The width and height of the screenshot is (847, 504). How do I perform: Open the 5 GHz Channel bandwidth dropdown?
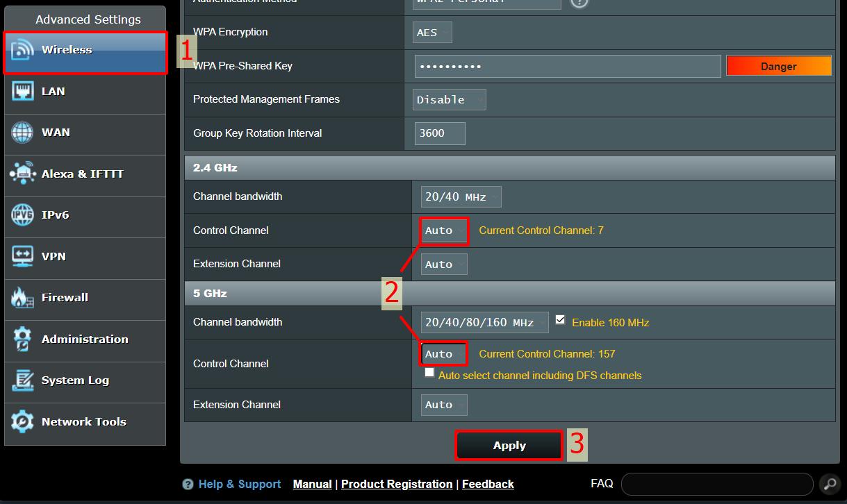click(484, 322)
